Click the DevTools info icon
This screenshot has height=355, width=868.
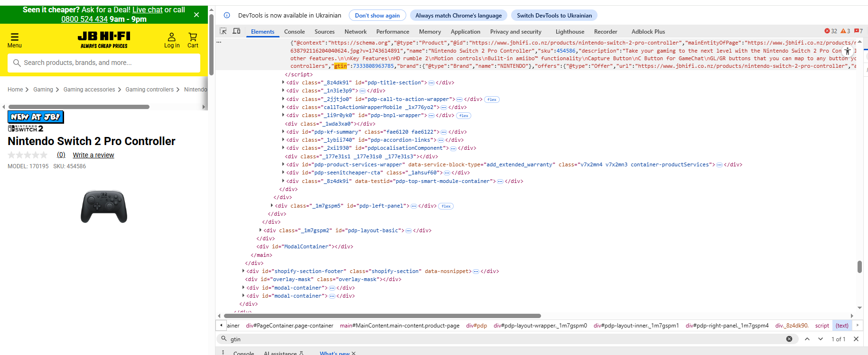[x=227, y=15]
